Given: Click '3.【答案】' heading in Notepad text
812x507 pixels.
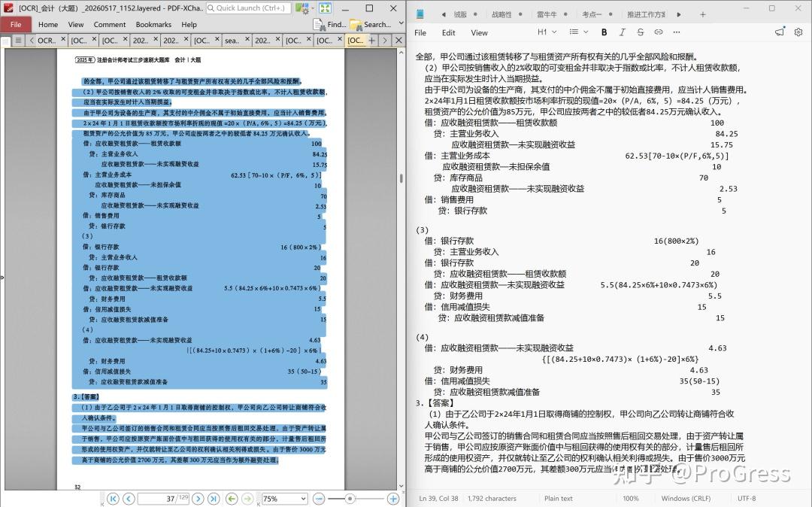Looking at the screenshot, I should (x=435, y=403).
